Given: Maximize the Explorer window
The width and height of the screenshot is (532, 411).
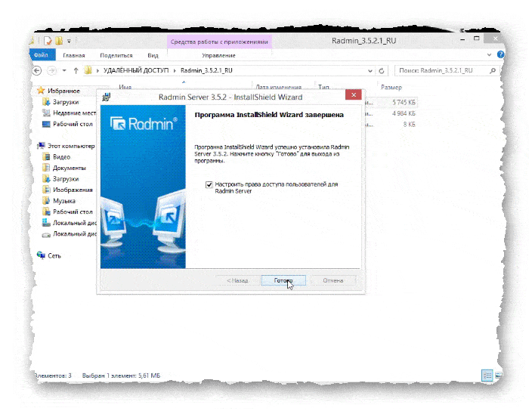Looking at the screenshot, I should click(476, 39).
